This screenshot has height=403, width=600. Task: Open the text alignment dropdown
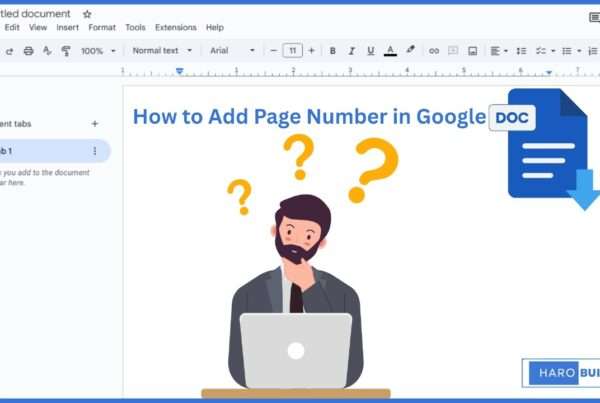(499, 51)
